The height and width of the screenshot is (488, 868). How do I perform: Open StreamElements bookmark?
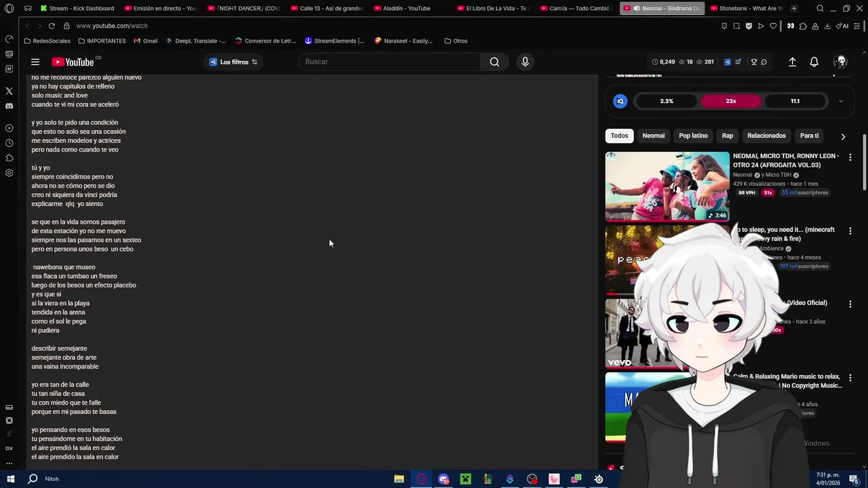coord(334,41)
